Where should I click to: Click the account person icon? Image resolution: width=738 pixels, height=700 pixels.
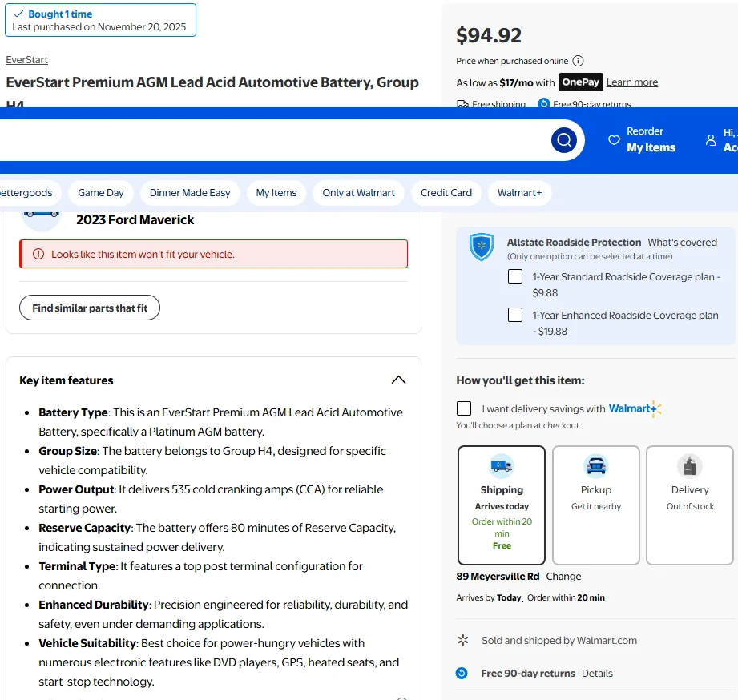tap(711, 139)
